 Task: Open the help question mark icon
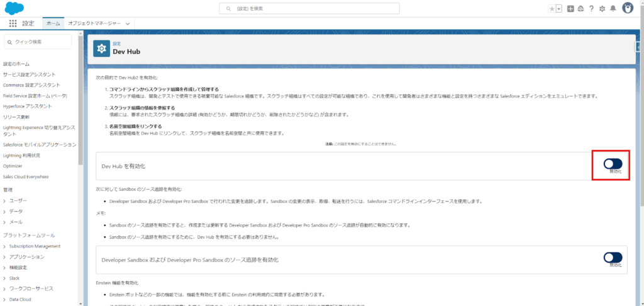point(591,9)
